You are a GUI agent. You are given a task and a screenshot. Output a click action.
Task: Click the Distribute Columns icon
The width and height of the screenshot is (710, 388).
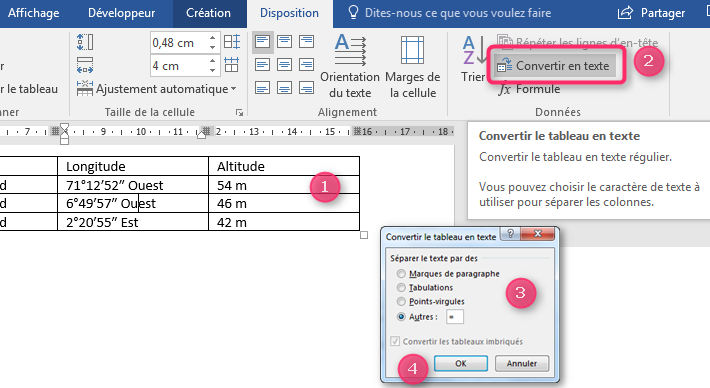(232, 65)
